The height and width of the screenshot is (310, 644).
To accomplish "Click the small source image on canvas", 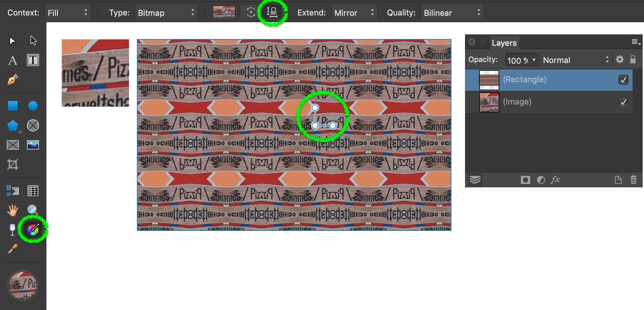I will (x=95, y=73).
